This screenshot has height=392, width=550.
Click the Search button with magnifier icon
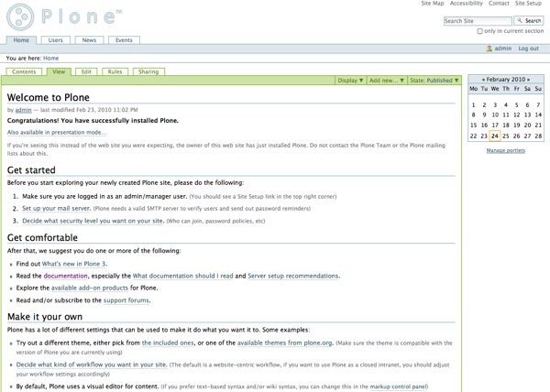pyautogui.click(x=529, y=21)
